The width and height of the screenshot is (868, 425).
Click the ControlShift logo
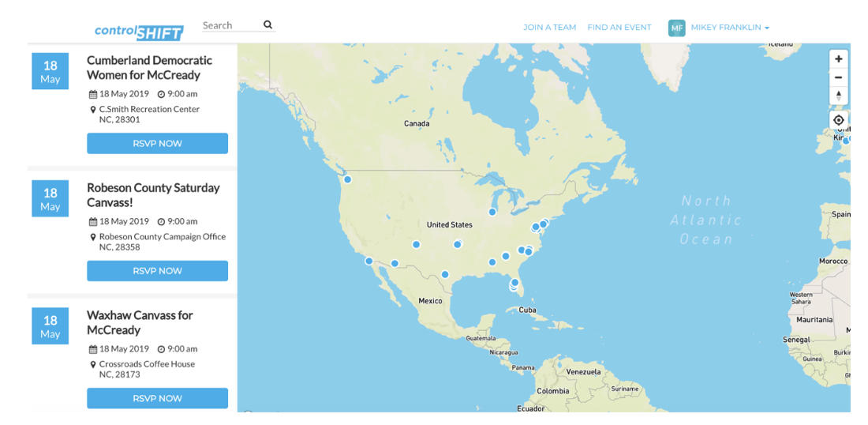(x=138, y=32)
